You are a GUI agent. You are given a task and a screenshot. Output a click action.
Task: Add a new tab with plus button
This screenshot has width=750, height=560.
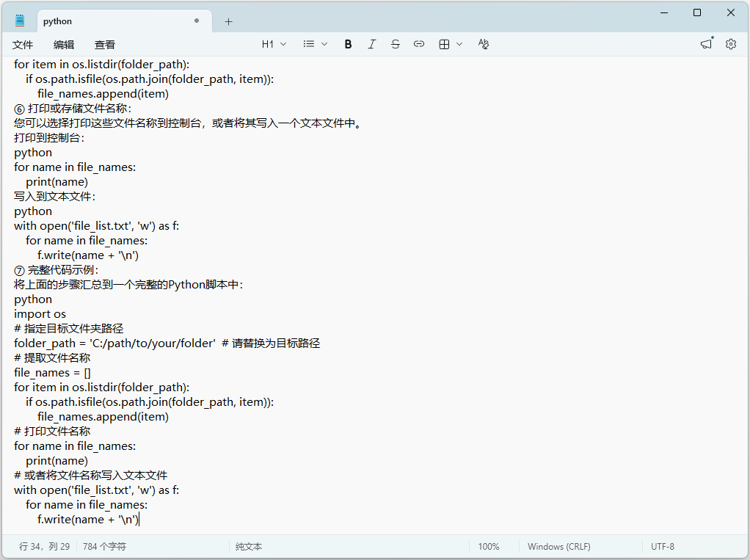coord(229,21)
